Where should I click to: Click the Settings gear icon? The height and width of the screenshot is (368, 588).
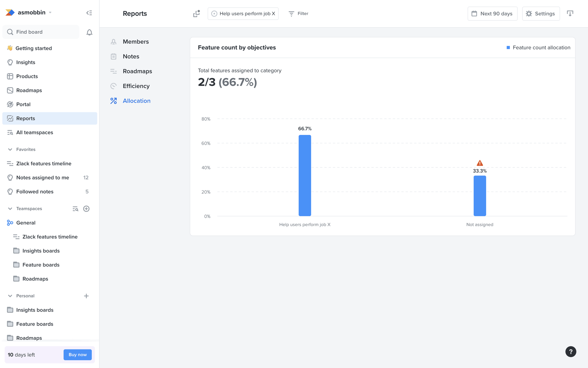tap(529, 13)
